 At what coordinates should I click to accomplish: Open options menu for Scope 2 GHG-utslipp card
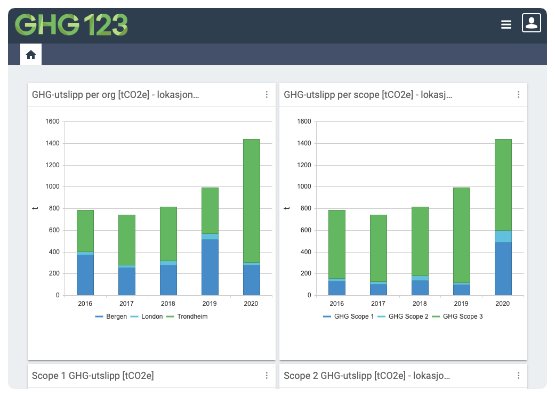point(518,375)
